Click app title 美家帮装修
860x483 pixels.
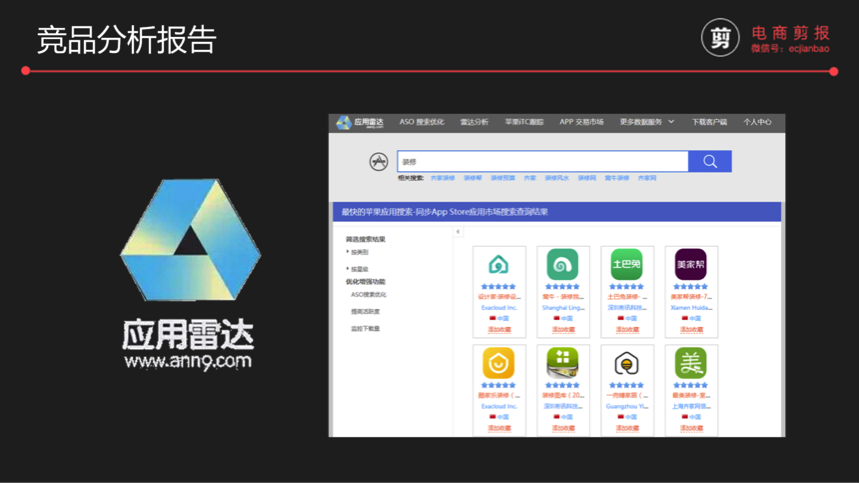(x=691, y=297)
